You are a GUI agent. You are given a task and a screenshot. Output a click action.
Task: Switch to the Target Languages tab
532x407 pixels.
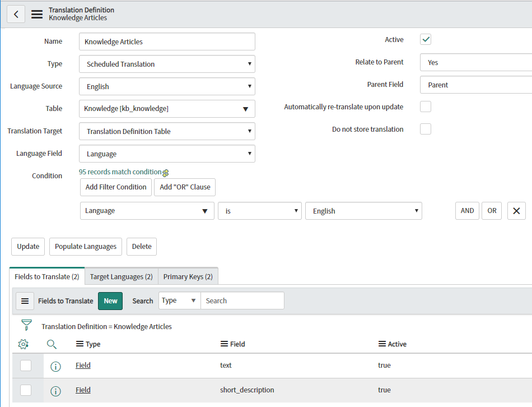pyautogui.click(x=121, y=276)
